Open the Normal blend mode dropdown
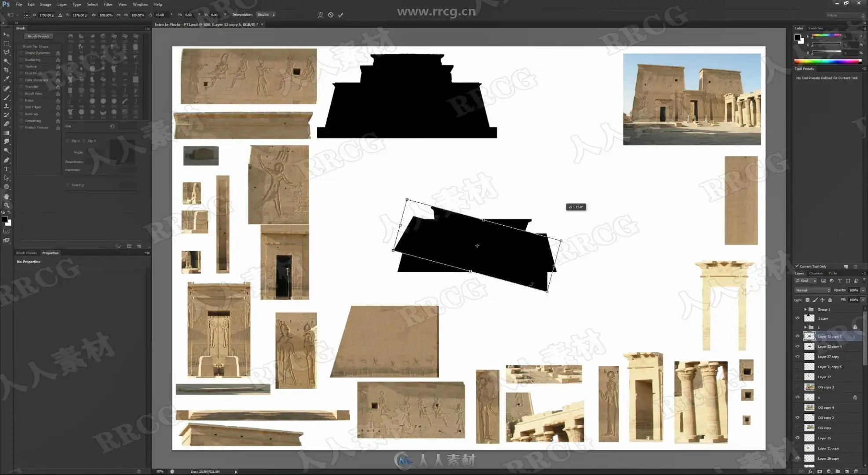 click(x=812, y=290)
